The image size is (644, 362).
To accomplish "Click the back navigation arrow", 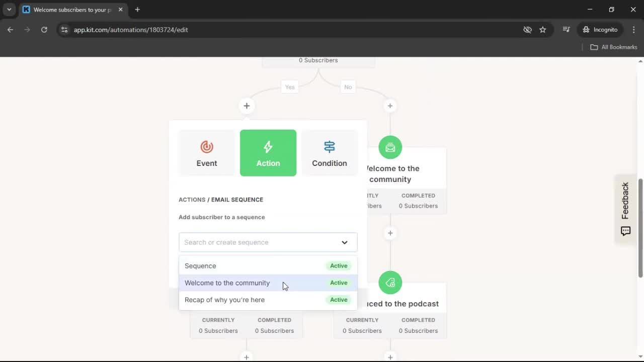I will click(10, 30).
